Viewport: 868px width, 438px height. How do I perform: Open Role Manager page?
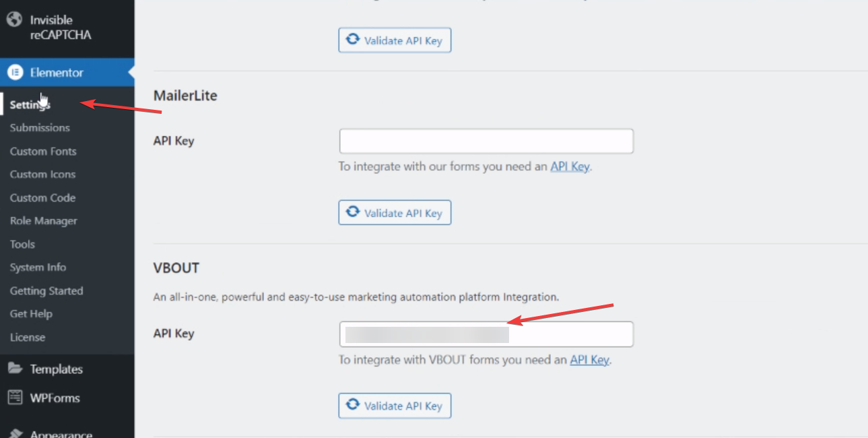(44, 221)
